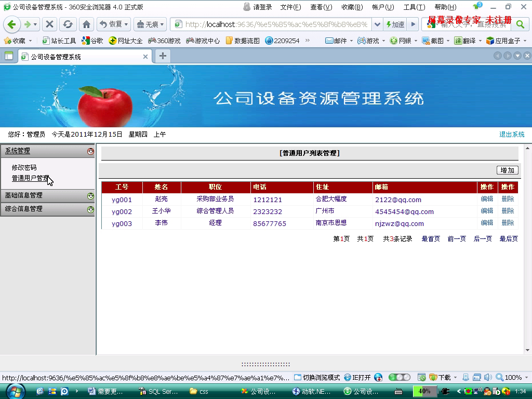Click the 下载 downloads status item

point(440,377)
